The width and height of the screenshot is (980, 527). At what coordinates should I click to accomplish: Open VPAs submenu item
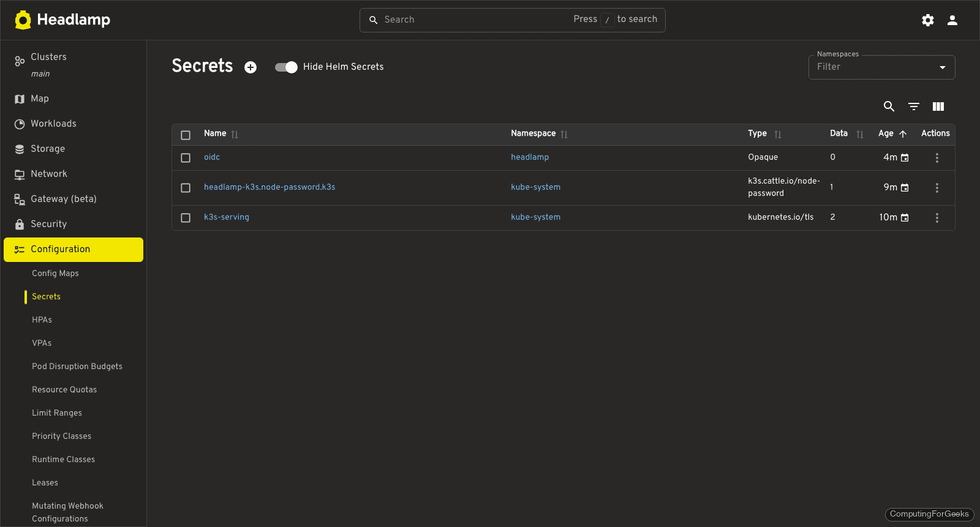click(42, 343)
